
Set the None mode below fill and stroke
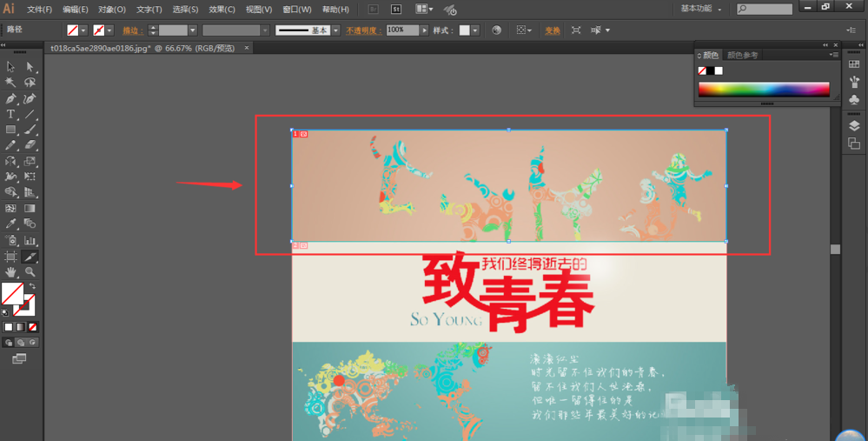pyautogui.click(x=33, y=327)
